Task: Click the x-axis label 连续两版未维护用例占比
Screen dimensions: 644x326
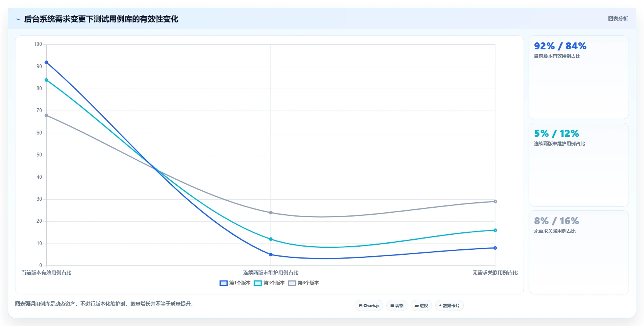Action: point(270,273)
